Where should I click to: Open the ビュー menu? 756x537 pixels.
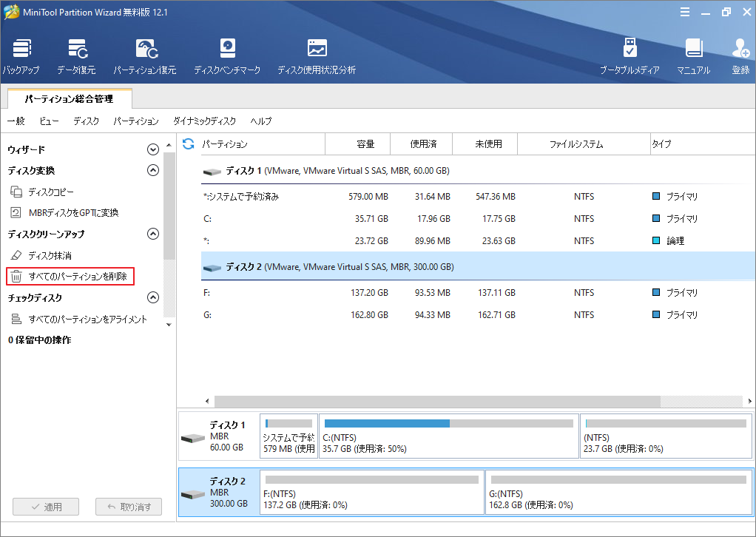[x=49, y=121]
